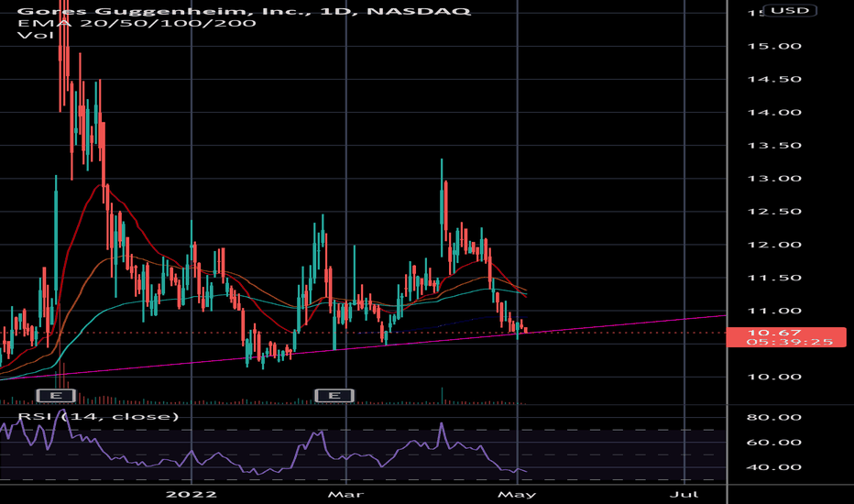Open the EMA 20/50/100/200 indicator legend
Screen dimensions: 854x504
[137, 23]
